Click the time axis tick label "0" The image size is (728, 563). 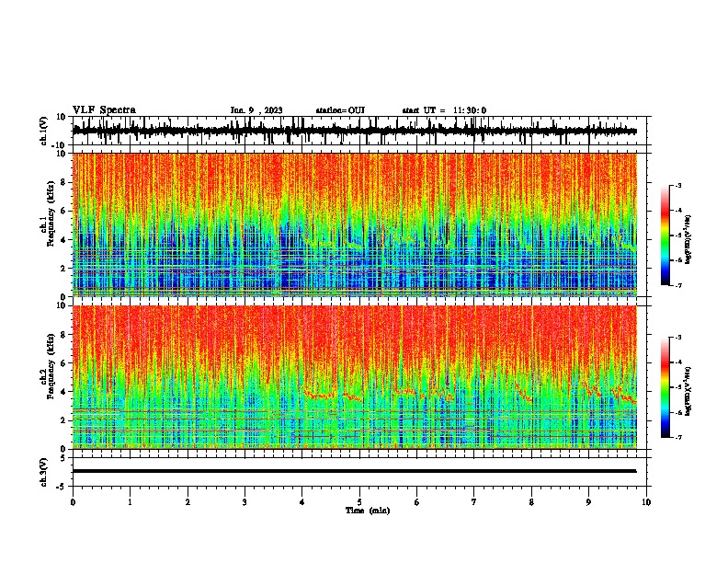pyautogui.click(x=73, y=502)
